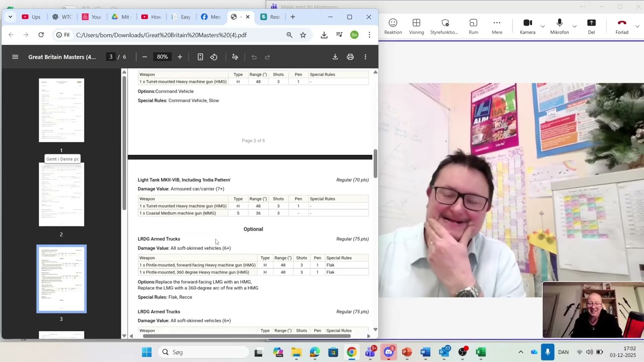This screenshot has width=644, height=362.
Task: Switch to the How YouTube tab
Action: point(151,17)
